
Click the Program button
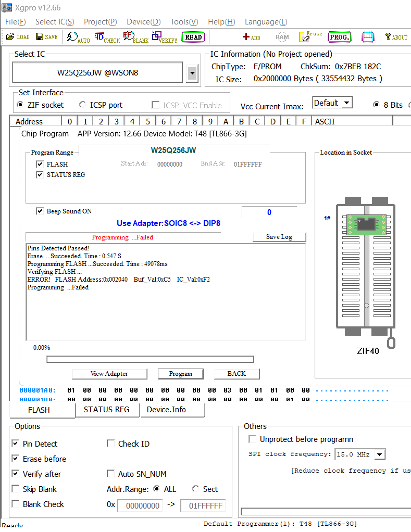(181, 374)
